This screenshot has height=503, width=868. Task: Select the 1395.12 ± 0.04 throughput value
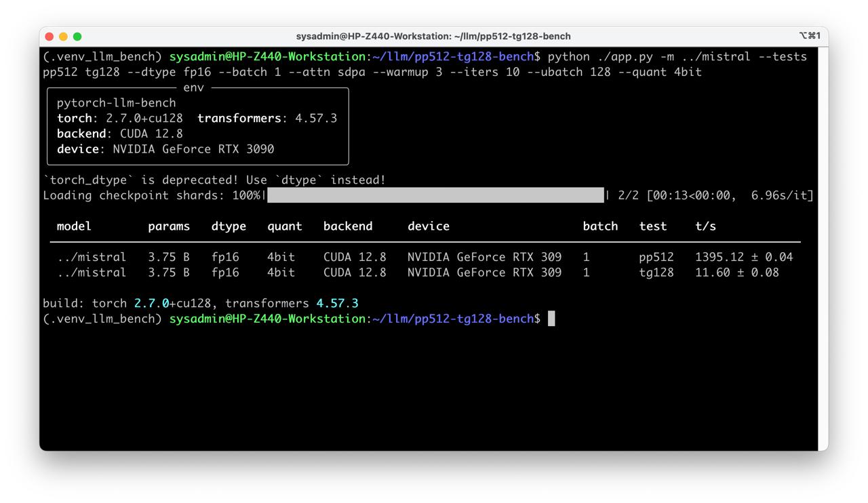[743, 258]
